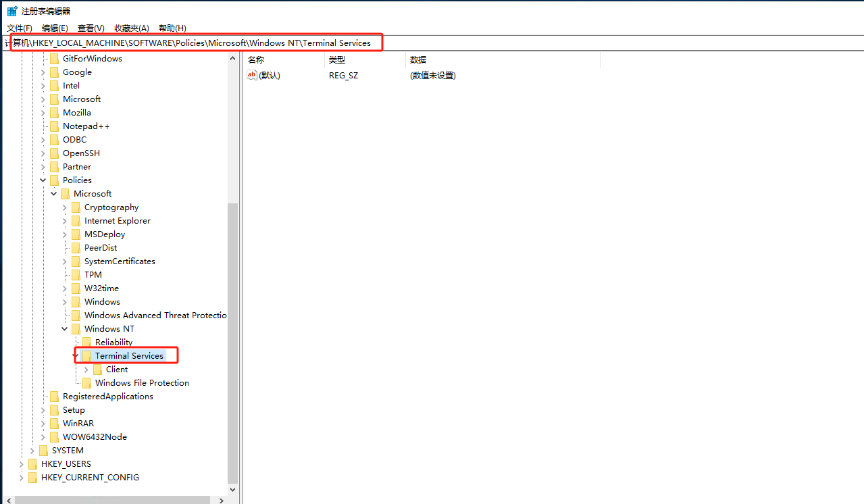Click the Notepad++ folder icon
Screen dimensions: 864x504
[x=54, y=126]
